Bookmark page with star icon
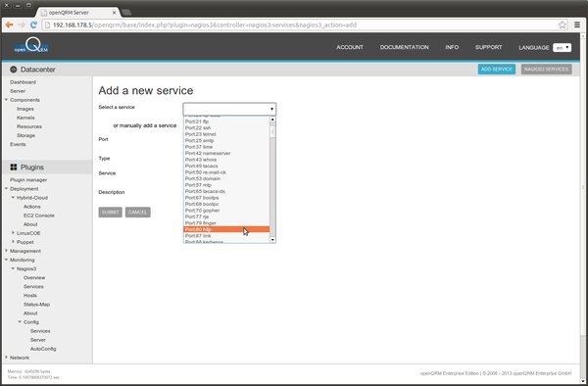588x386 pixels. coord(563,24)
